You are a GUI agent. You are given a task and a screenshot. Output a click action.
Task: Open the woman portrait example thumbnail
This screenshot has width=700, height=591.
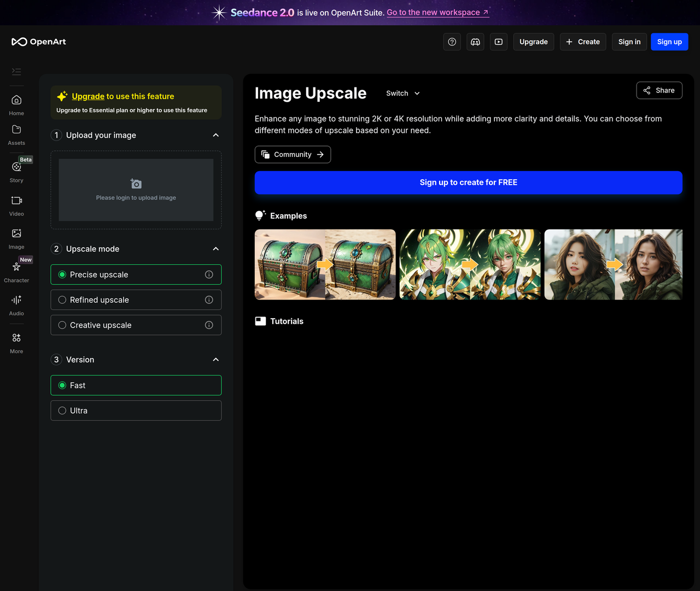coord(614,265)
